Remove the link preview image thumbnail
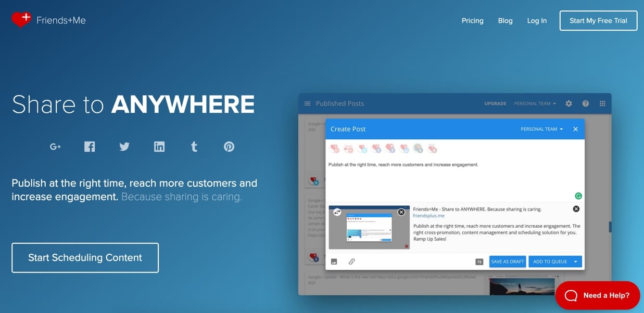Image resolution: width=644 pixels, height=313 pixels. (x=401, y=212)
